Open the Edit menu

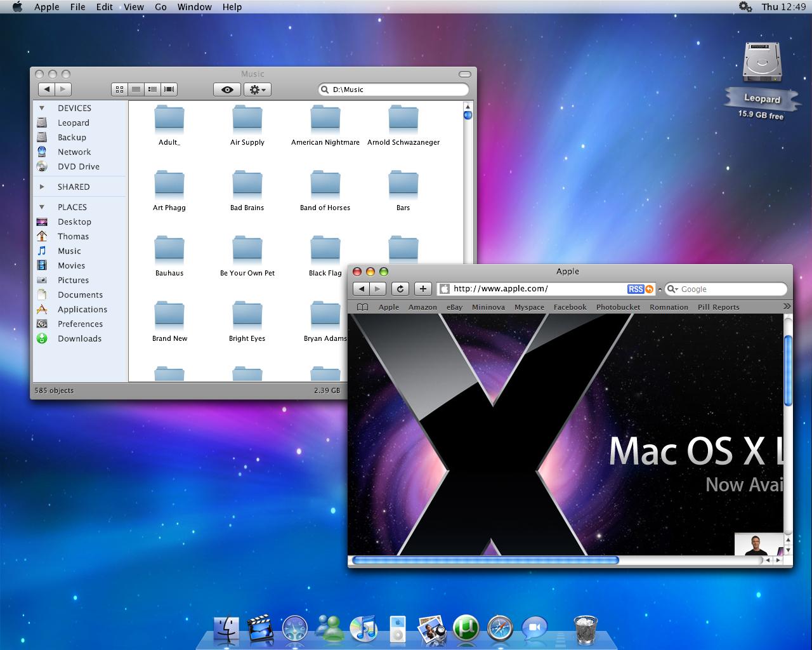pyautogui.click(x=105, y=7)
